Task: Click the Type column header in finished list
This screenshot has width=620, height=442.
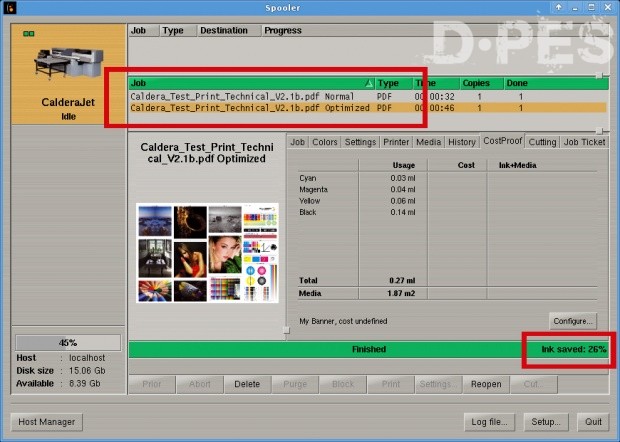Action: tap(394, 83)
